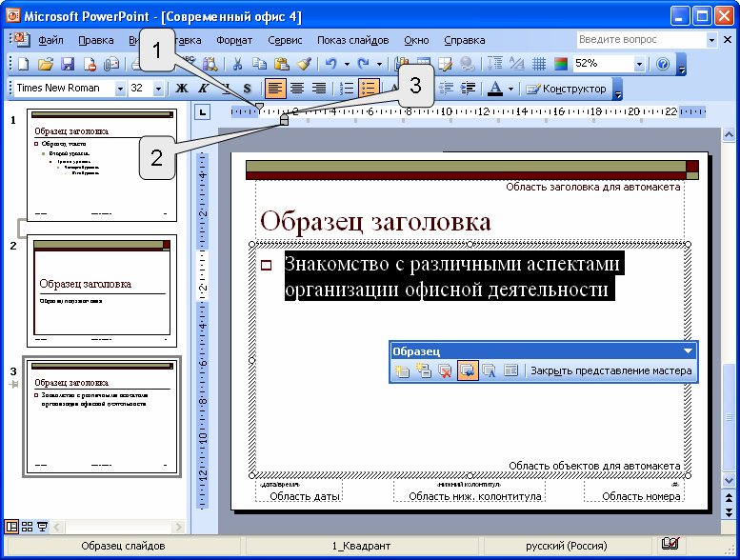Click the Color/Grayscale icon
Screen dimensions: 740x560
click(561, 64)
